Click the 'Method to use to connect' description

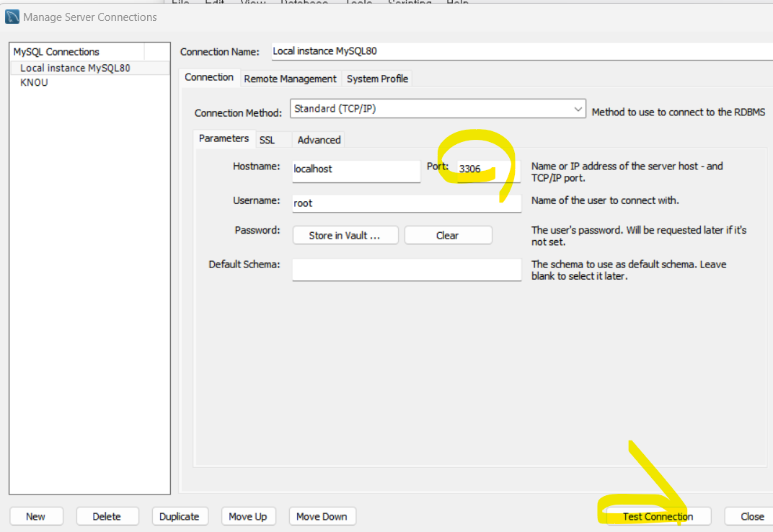tap(679, 112)
